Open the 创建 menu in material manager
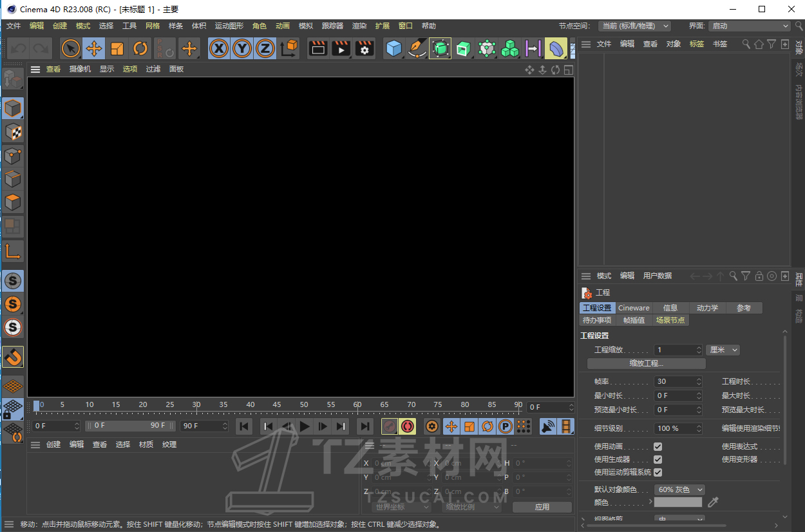The height and width of the screenshot is (532, 805). 53,444
